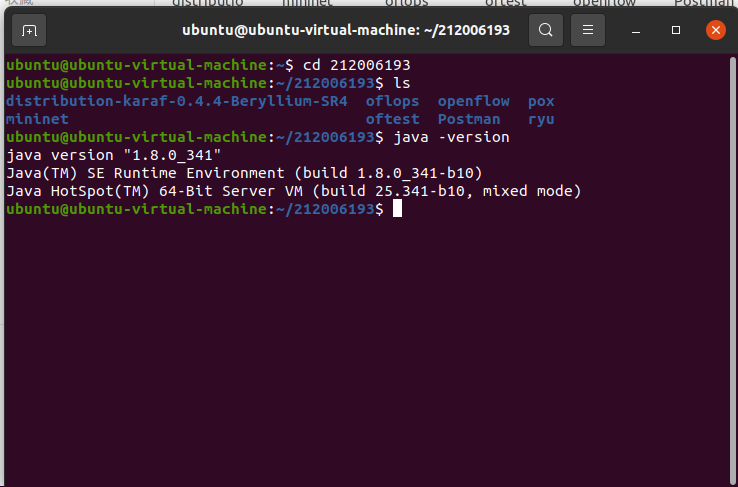This screenshot has width=738, height=487.
Task: Click the mininet directory name
Action: point(37,119)
